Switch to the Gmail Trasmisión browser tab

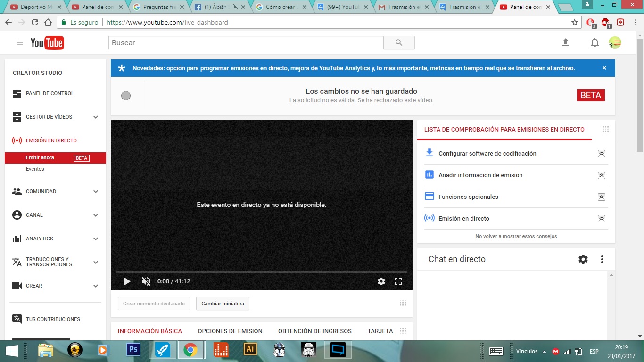pos(404,7)
